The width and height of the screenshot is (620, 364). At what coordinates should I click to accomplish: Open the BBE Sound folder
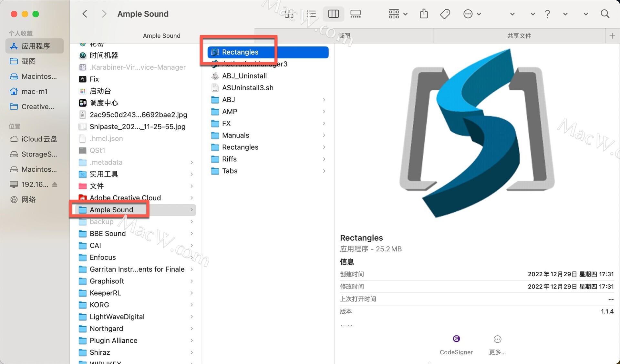coord(136,234)
